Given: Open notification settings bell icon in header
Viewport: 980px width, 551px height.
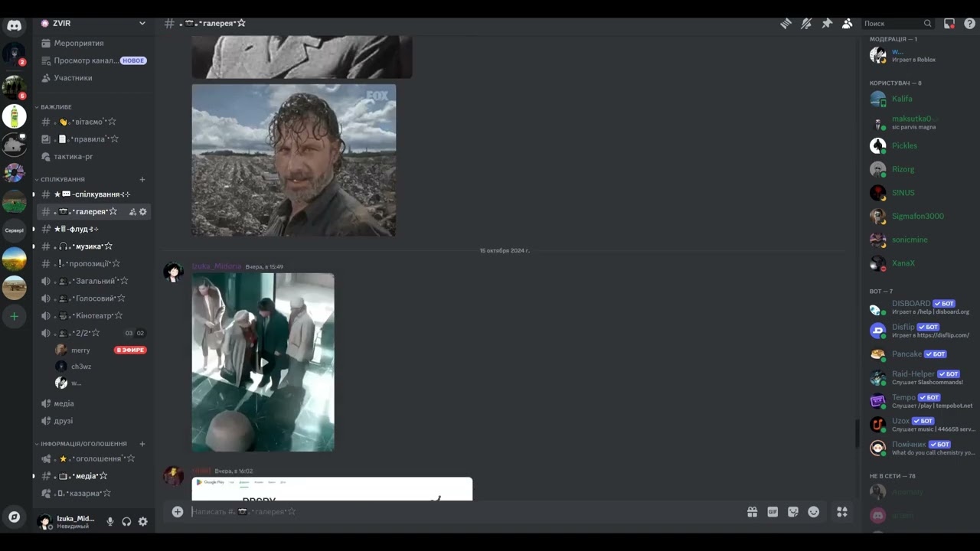Looking at the screenshot, I should pos(806,24).
